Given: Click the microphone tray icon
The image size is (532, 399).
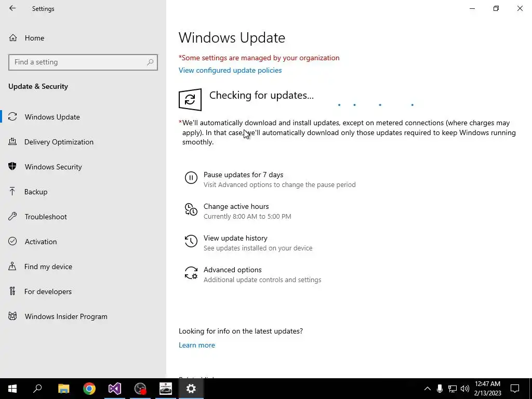Looking at the screenshot, I should click(440, 389).
